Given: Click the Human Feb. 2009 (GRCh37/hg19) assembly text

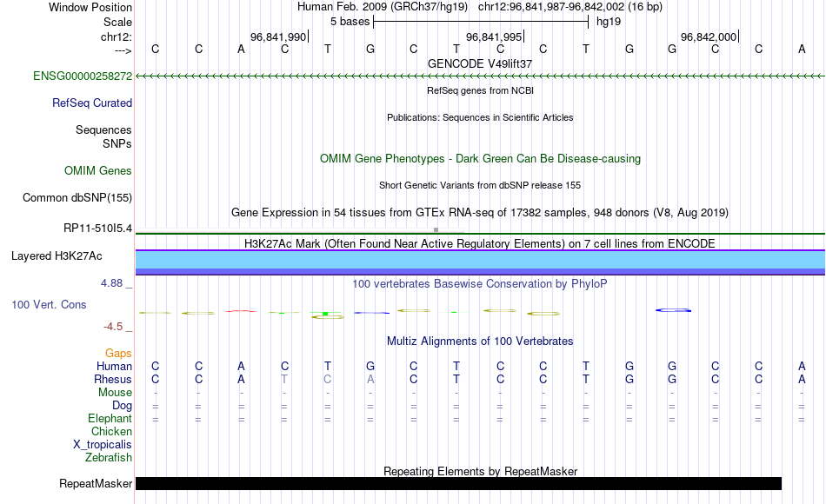Looking at the screenshot, I should point(383,7).
